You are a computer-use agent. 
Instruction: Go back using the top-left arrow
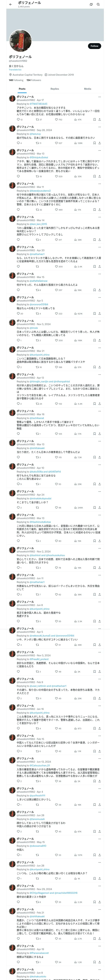coord(11,5)
